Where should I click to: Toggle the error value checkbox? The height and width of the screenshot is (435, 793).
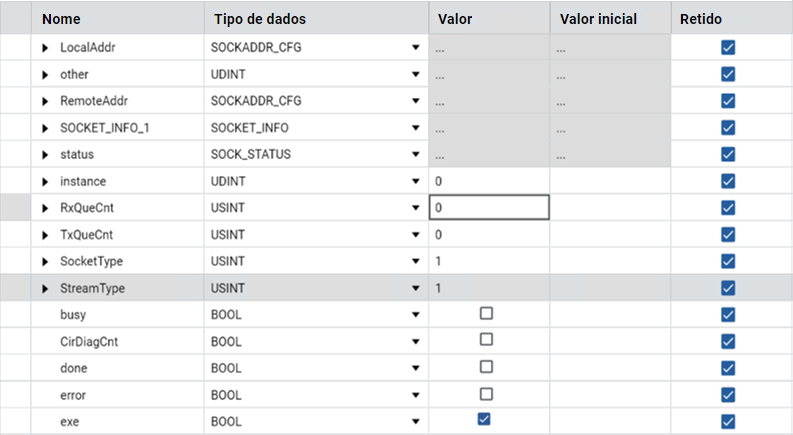coord(486,393)
